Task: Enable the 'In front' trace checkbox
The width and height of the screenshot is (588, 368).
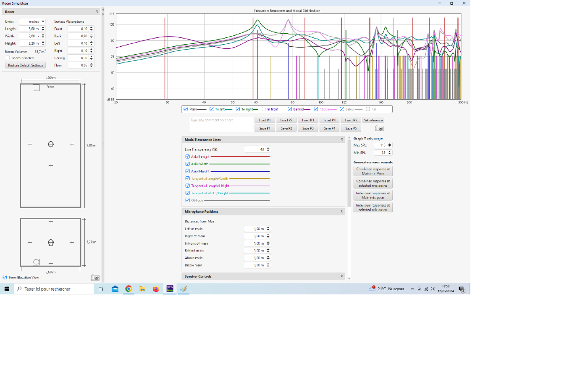Action: pos(264,109)
